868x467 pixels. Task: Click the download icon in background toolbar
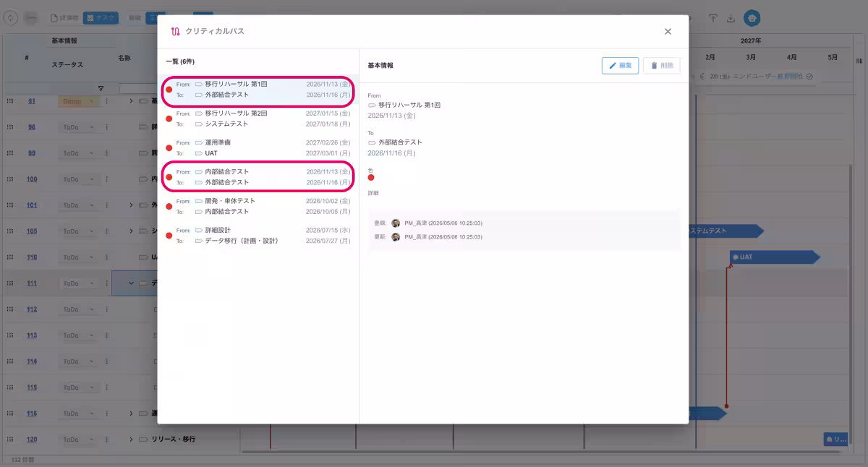click(731, 17)
